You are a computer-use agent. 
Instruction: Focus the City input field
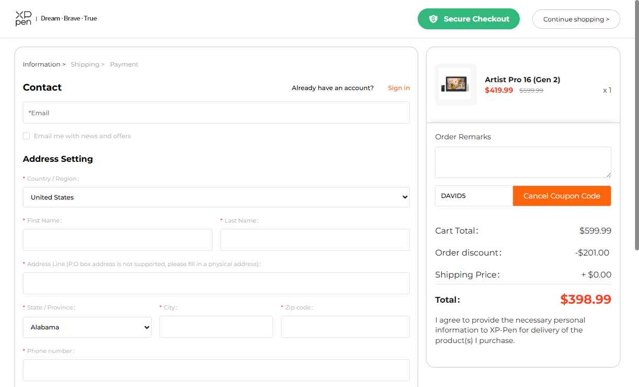216,327
